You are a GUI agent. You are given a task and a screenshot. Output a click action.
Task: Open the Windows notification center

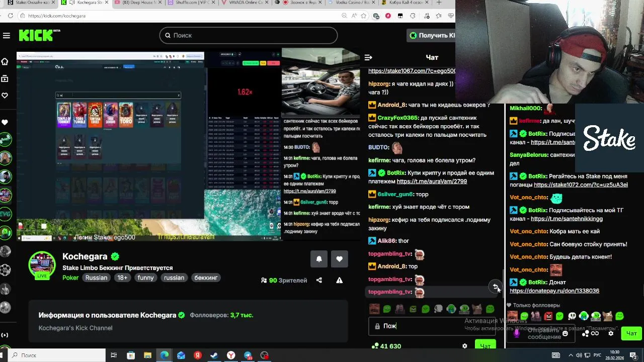click(x=634, y=355)
